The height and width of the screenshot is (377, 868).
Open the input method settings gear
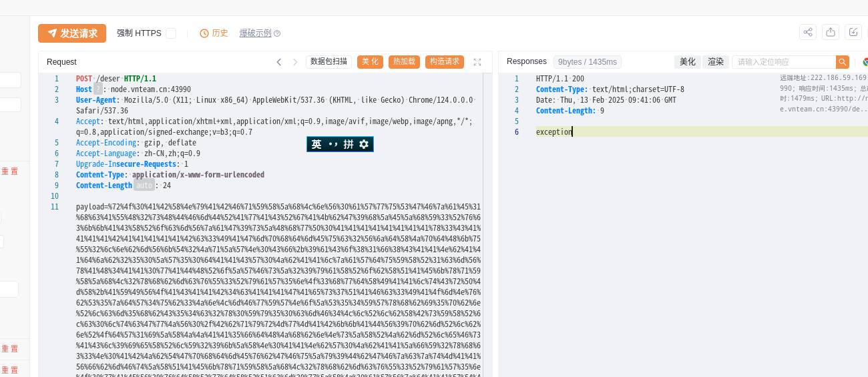[x=364, y=144]
